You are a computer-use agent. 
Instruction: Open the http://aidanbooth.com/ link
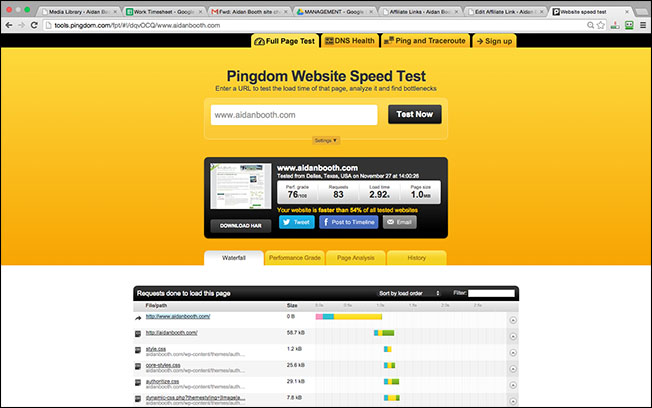[171, 333]
